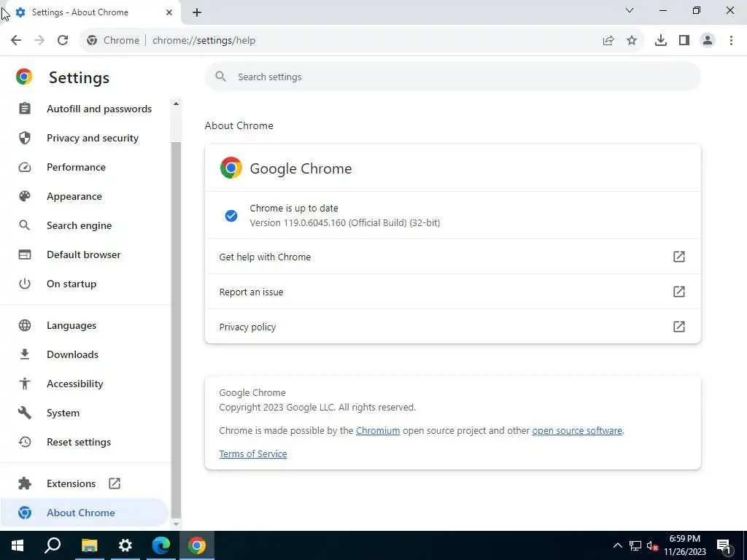Click the Search settings field
Screen dimensions: 747x560
(452, 77)
